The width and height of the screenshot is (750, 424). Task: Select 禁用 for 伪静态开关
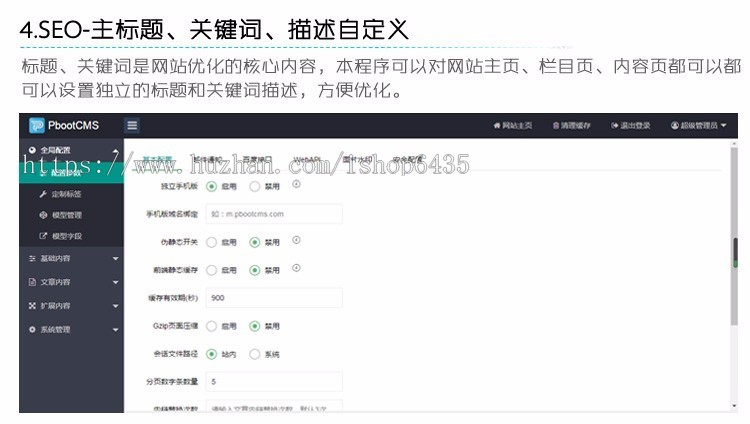tap(254, 242)
